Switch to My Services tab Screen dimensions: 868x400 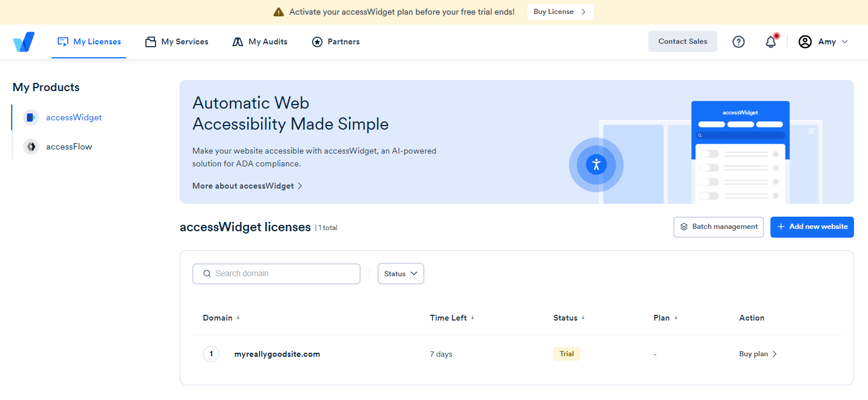pos(177,42)
